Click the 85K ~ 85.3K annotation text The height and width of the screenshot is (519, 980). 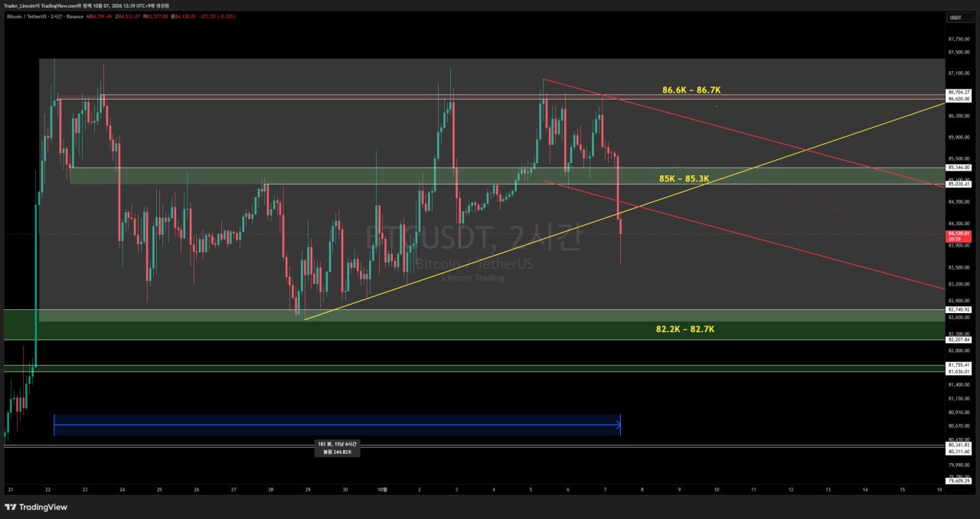tap(684, 179)
